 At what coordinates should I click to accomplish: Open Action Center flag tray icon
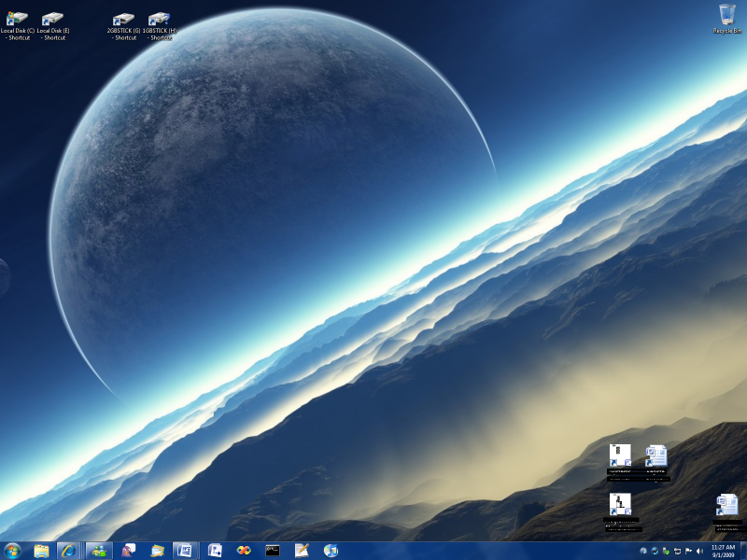[688, 552]
